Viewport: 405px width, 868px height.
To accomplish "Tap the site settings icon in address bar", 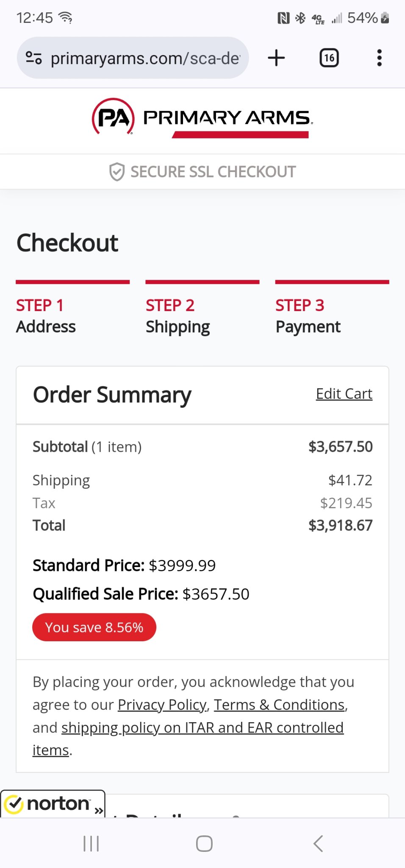I will click(34, 58).
